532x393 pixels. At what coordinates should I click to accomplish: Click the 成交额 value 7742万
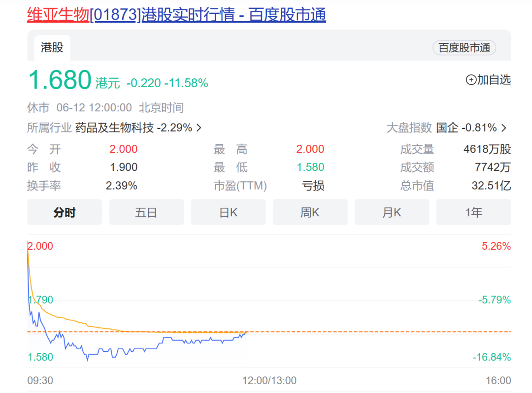point(493,167)
